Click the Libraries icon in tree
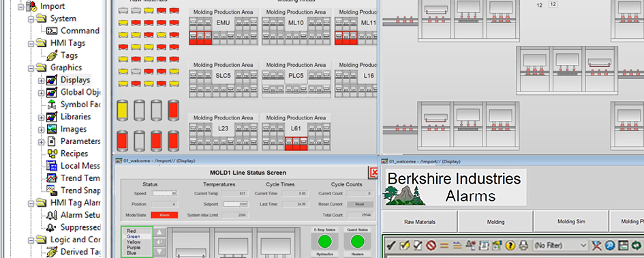Image resolution: width=644 pixels, height=258 pixels. (x=52, y=117)
